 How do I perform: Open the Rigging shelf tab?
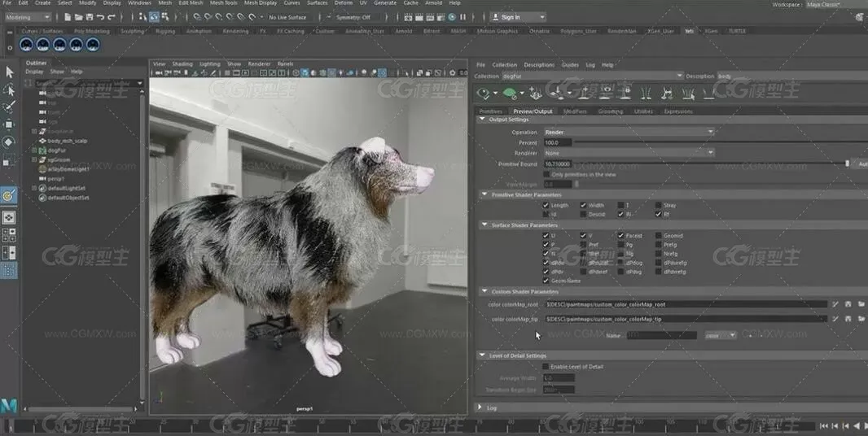pyautogui.click(x=165, y=31)
